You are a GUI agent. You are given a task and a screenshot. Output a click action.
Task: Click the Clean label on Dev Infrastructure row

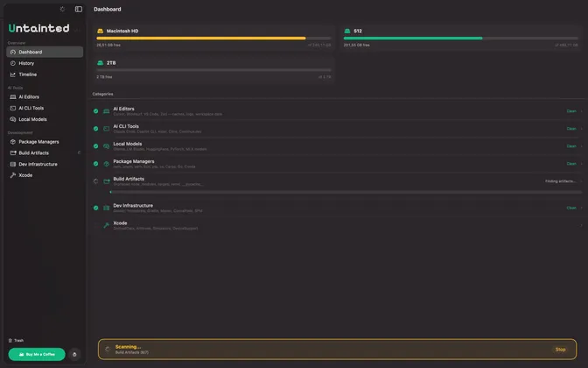click(x=571, y=208)
